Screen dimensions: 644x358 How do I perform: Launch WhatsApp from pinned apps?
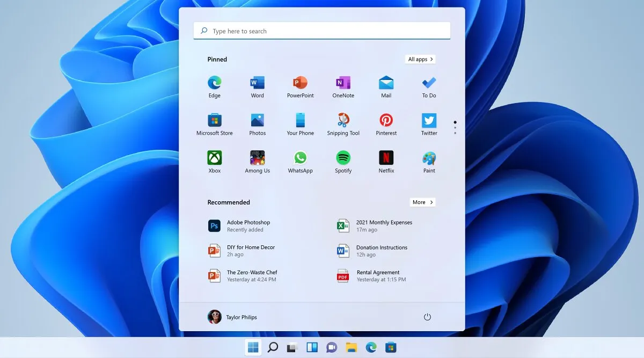301,162
